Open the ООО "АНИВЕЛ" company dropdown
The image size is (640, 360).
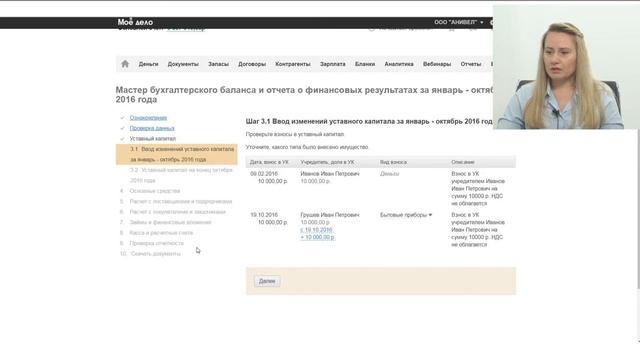tap(458, 22)
